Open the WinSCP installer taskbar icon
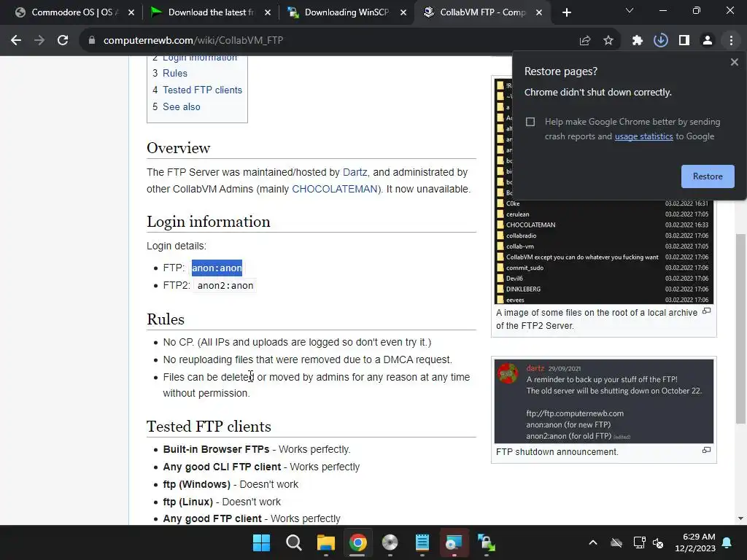This screenshot has height=560, width=747. coord(454,542)
